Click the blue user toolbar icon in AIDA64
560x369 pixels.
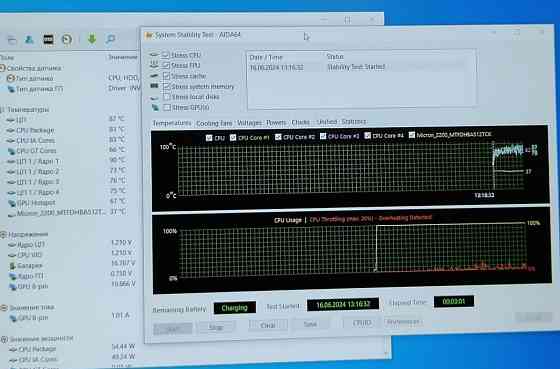[x=29, y=39]
